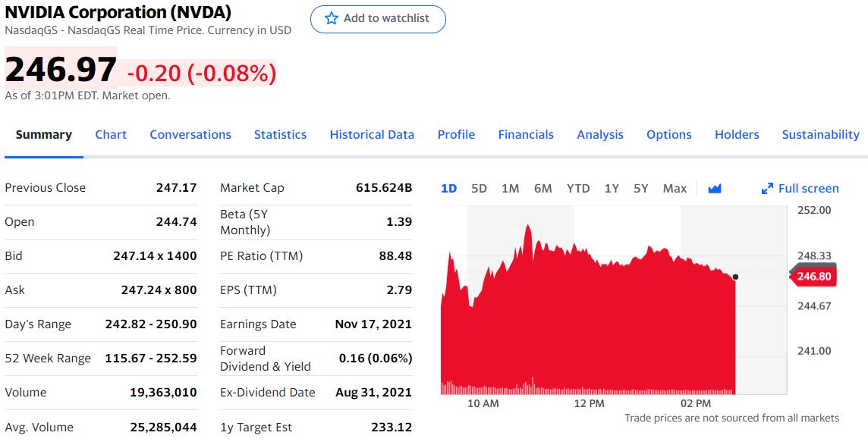Viewport: 868px width, 445px height.
Task: Show the Max chart range
Action: (675, 189)
